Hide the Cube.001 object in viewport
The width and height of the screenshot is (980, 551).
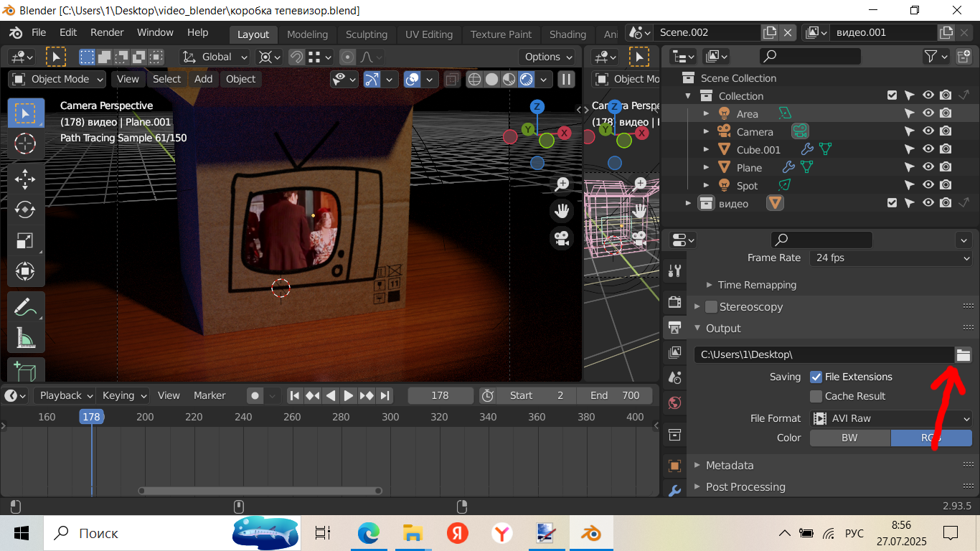point(928,150)
